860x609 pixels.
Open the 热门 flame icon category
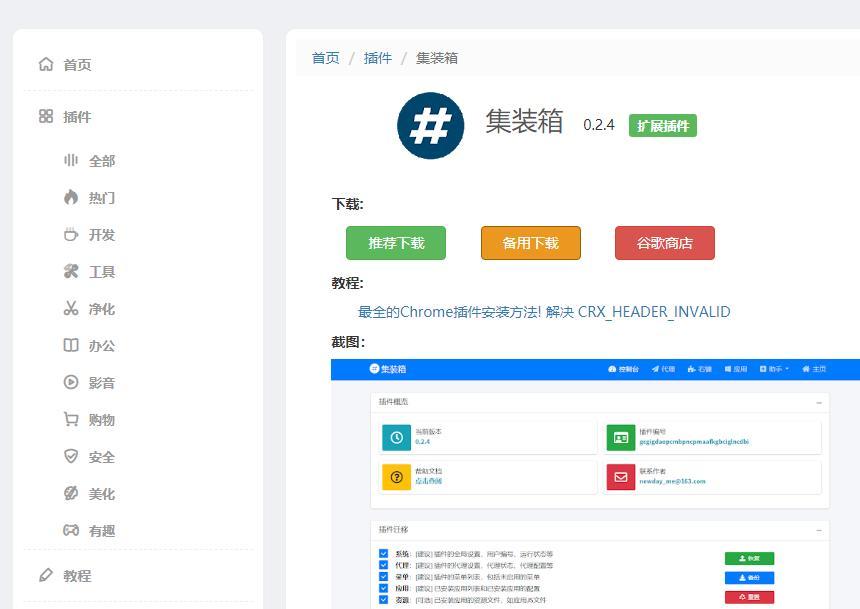click(71, 197)
